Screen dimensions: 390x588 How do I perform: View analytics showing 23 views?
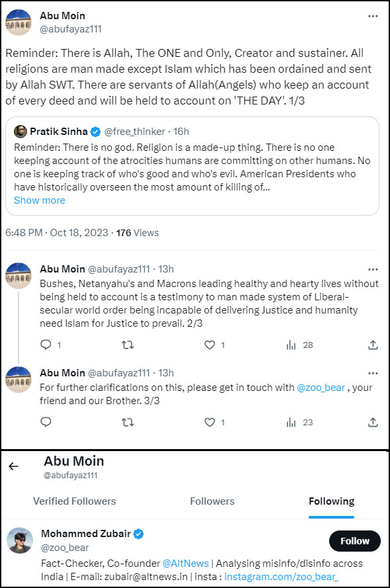click(299, 422)
